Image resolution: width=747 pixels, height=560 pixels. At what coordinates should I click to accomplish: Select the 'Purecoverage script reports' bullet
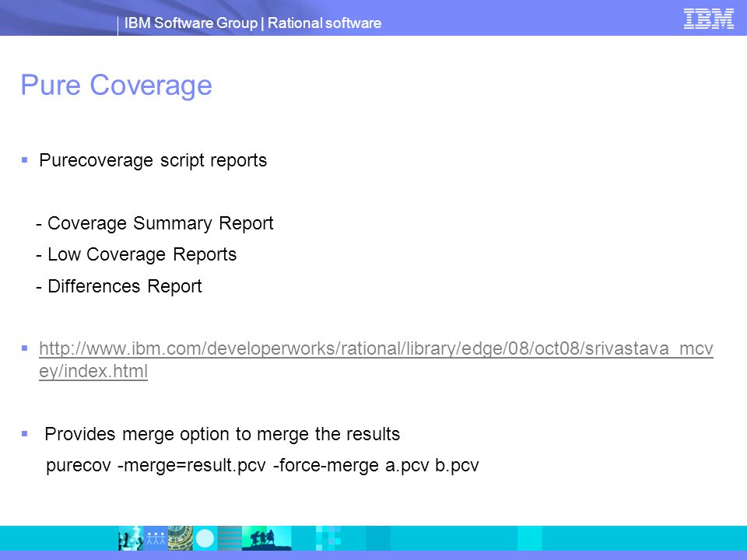[153, 160]
